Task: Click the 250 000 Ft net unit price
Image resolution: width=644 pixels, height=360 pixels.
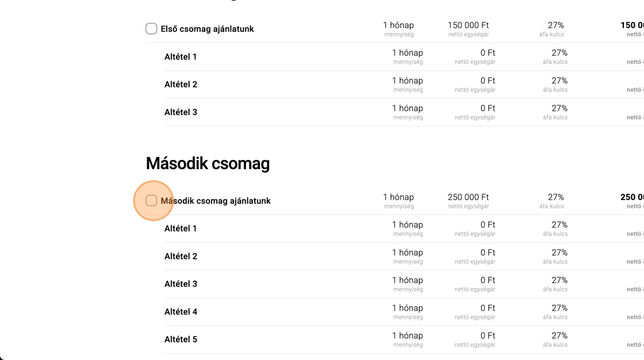Action: click(x=468, y=197)
